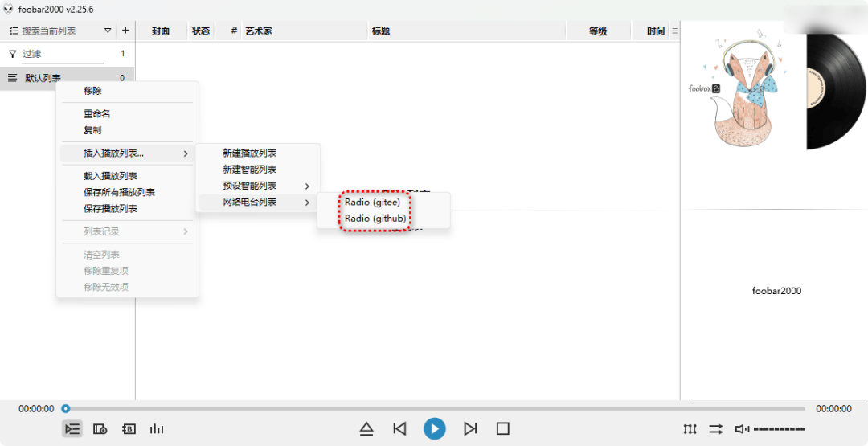Expand 预设智能列表 submenu
Viewport: 868px width, 446px height.
click(258, 186)
